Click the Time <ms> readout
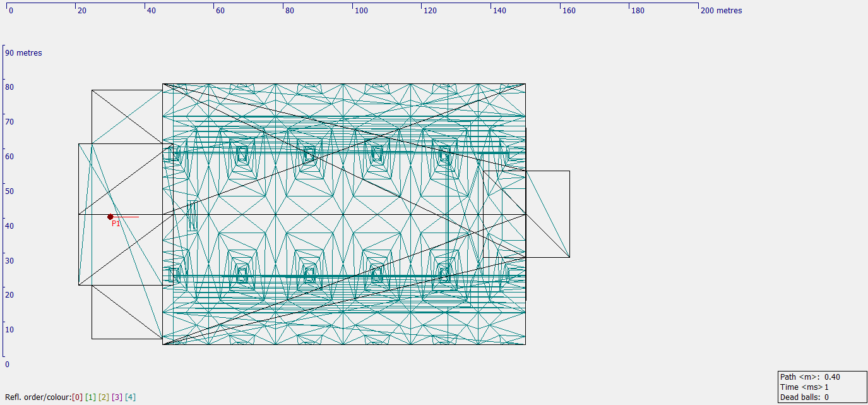The width and height of the screenshot is (868, 405). [804, 387]
